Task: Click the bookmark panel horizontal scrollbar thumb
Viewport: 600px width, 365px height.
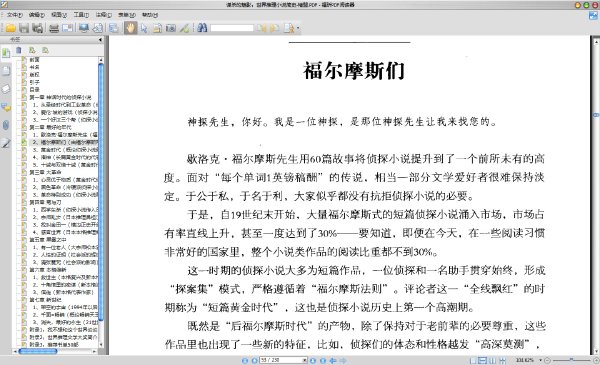Action: click(38, 351)
